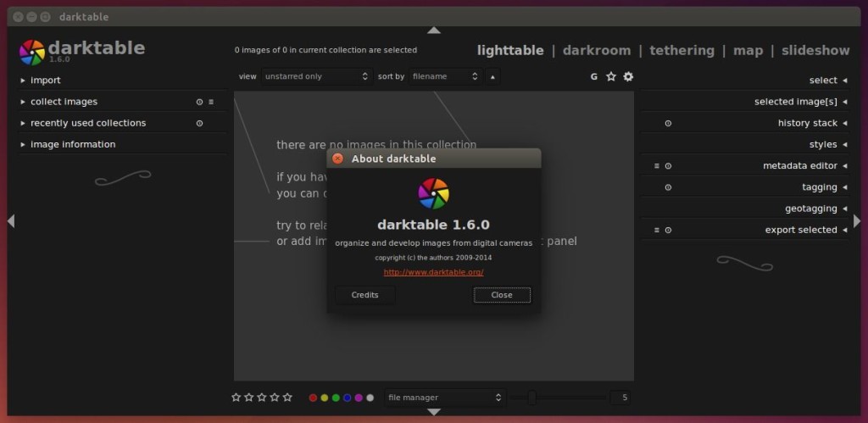Open the sort by 'filename' dropdown
The width and height of the screenshot is (868, 423).
point(446,76)
